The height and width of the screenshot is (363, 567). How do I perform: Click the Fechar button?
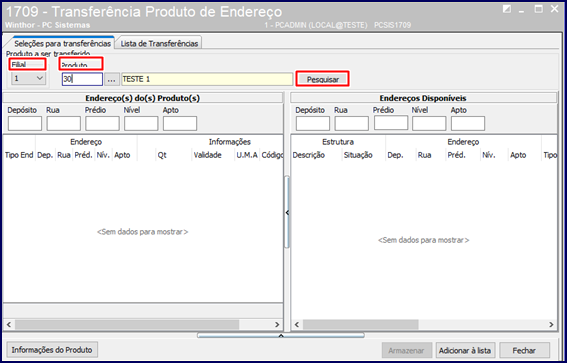tap(524, 350)
